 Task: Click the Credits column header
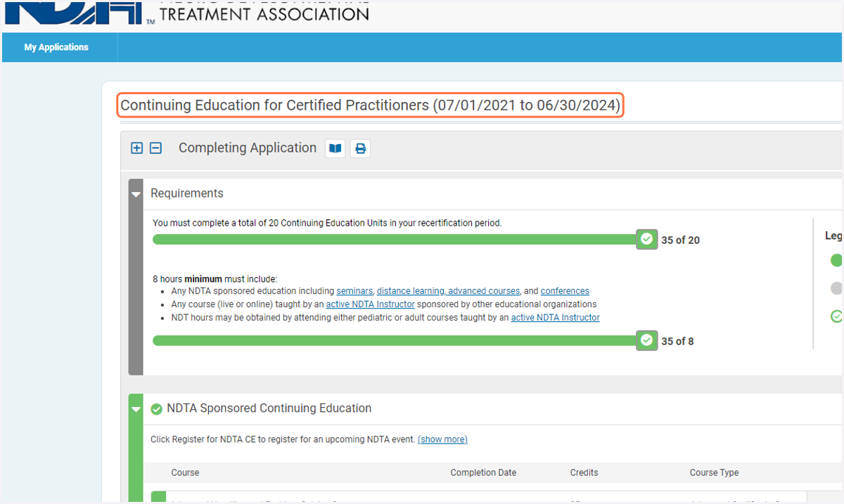click(584, 472)
